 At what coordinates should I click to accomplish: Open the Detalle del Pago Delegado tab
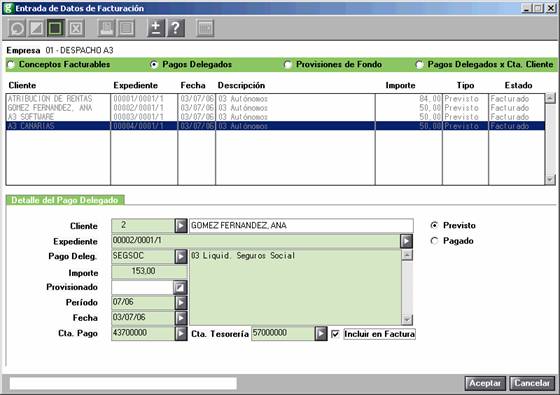point(65,200)
